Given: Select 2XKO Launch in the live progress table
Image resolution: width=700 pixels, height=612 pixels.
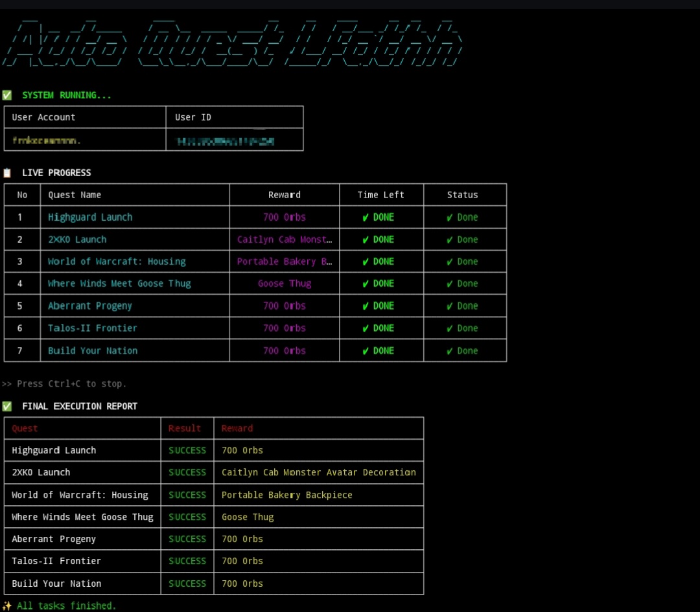Looking at the screenshot, I should point(77,240).
